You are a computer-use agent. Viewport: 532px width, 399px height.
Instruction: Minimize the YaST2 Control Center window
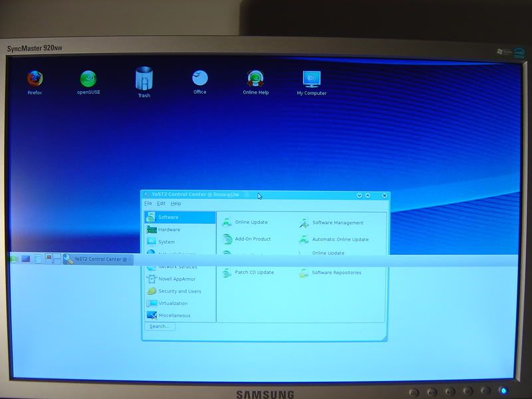(x=359, y=196)
